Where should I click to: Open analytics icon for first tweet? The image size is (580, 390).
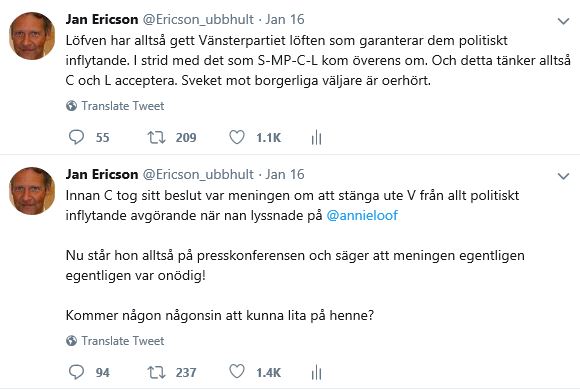pos(316,138)
